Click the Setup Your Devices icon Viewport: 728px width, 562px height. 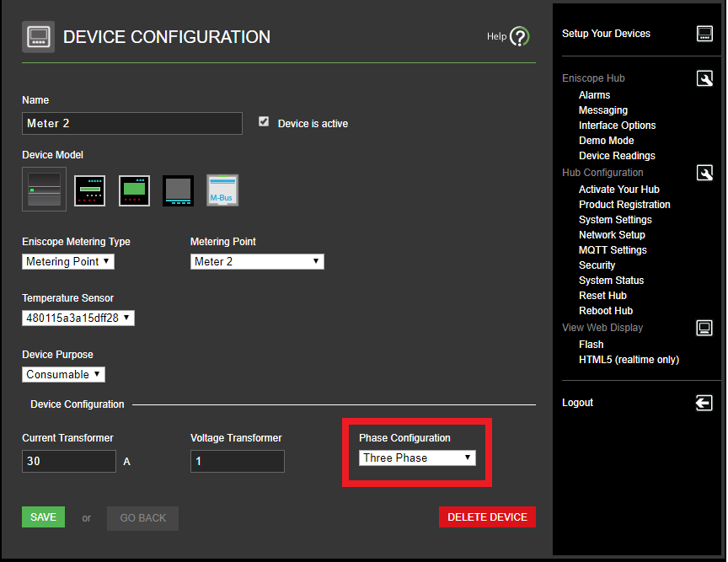click(x=704, y=34)
